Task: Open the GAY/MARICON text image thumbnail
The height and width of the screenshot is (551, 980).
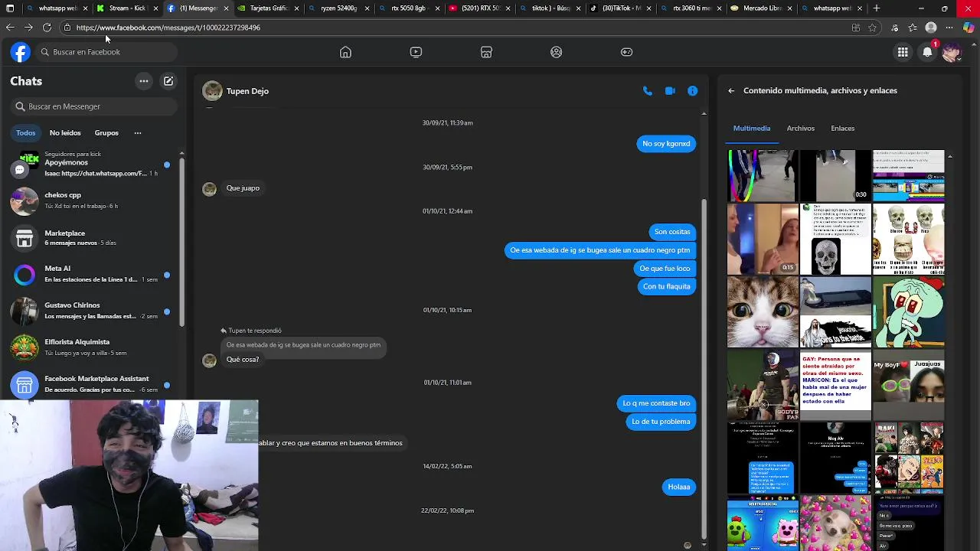Action: [x=835, y=386]
